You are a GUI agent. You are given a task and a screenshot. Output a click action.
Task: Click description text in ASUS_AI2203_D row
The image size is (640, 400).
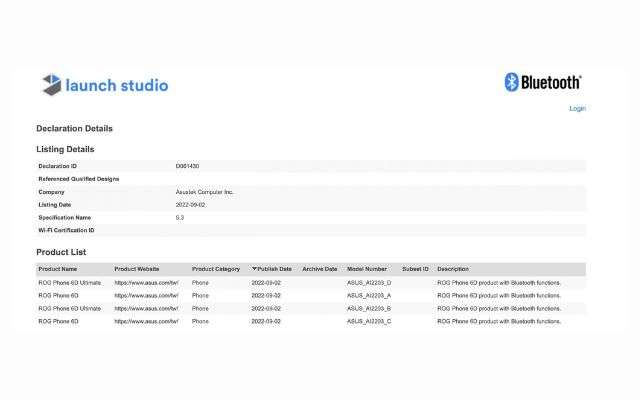point(499,283)
